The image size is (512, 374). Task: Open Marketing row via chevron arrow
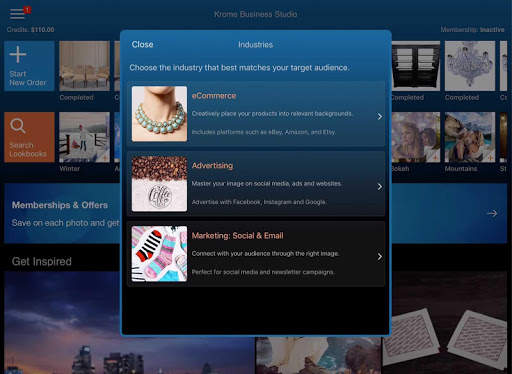pos(380,256)
